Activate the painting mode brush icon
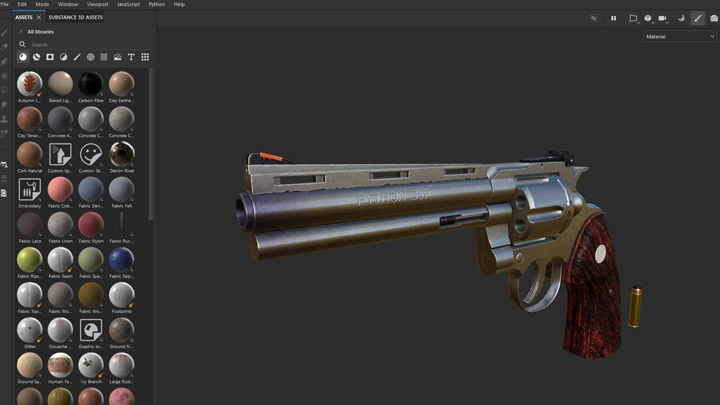 pyautogui.click(x=698, y=18)
